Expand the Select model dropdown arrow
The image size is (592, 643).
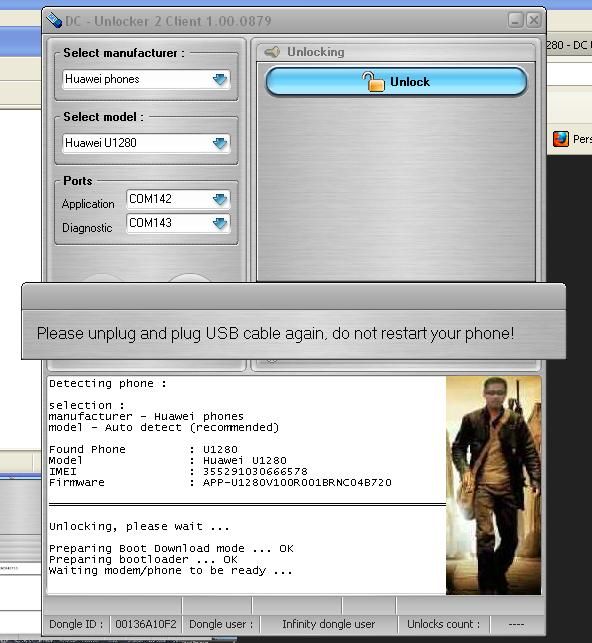point(220,143)
